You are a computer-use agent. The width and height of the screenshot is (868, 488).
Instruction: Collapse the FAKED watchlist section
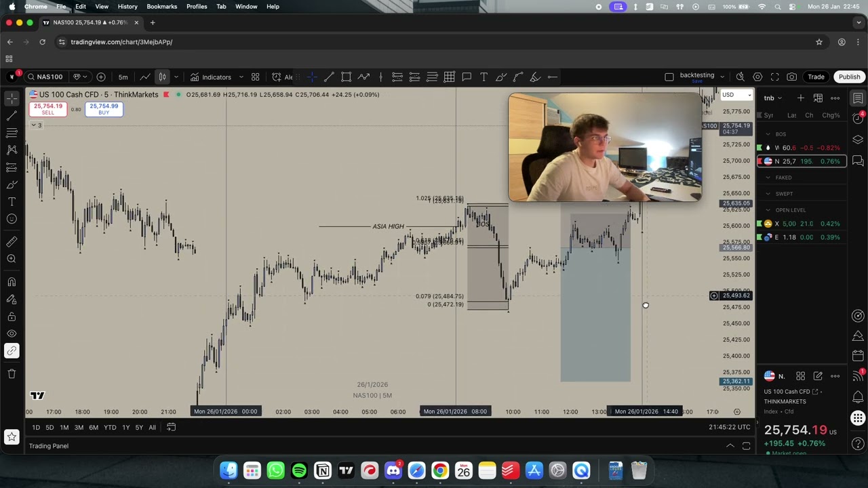768,178
